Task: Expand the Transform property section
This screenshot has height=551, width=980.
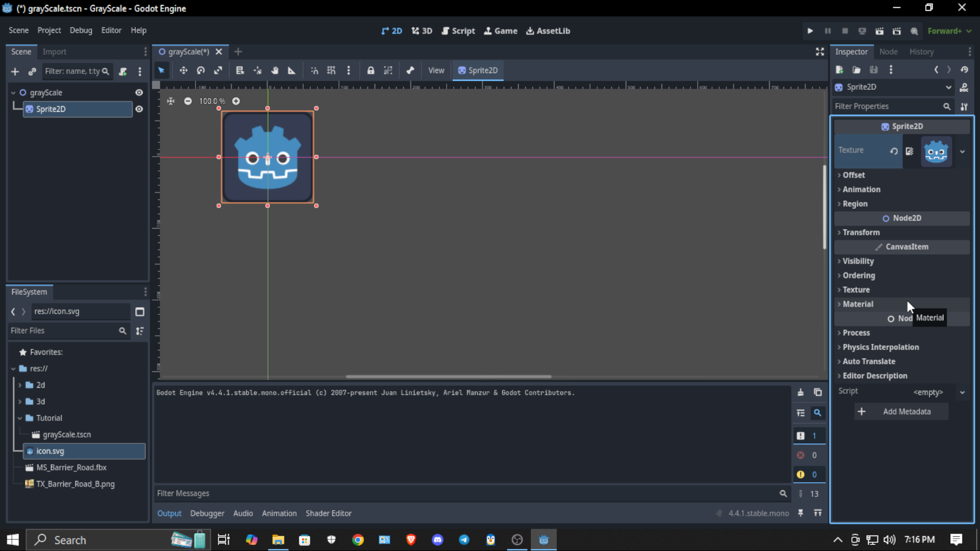Action: (x=861, y=233)
